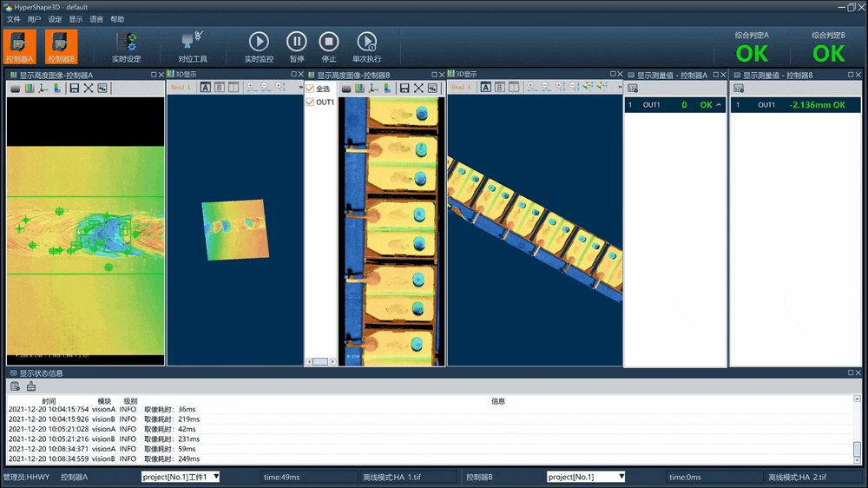Toggle the OUT1 checkbox in controller B list
868x488 pixels.
click(310, 102)
